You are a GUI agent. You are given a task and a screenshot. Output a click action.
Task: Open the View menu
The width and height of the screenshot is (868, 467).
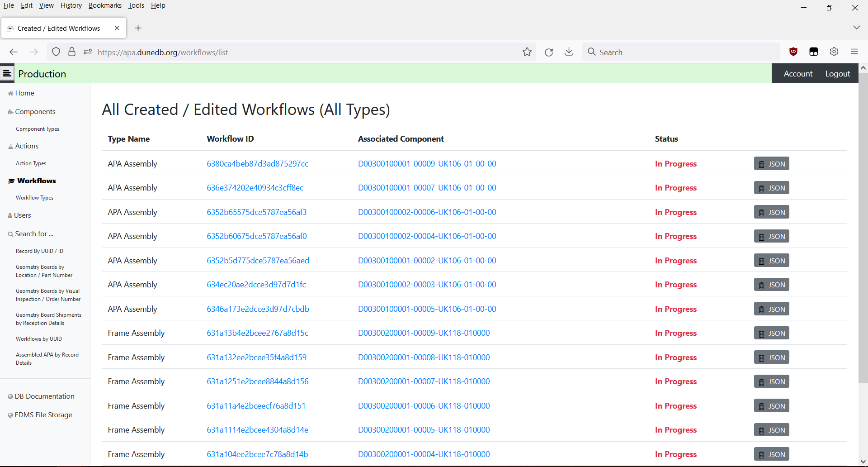[46, 5]
